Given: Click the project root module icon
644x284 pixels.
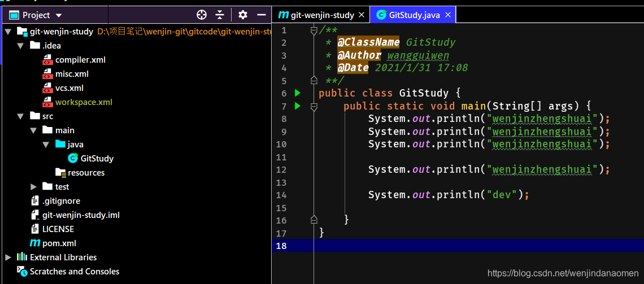Looking at the screenshot, I should [22, 32].
